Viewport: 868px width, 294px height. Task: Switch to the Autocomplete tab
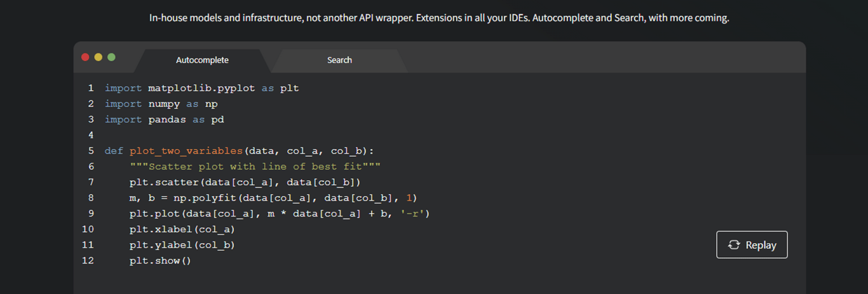coord(202,60)
